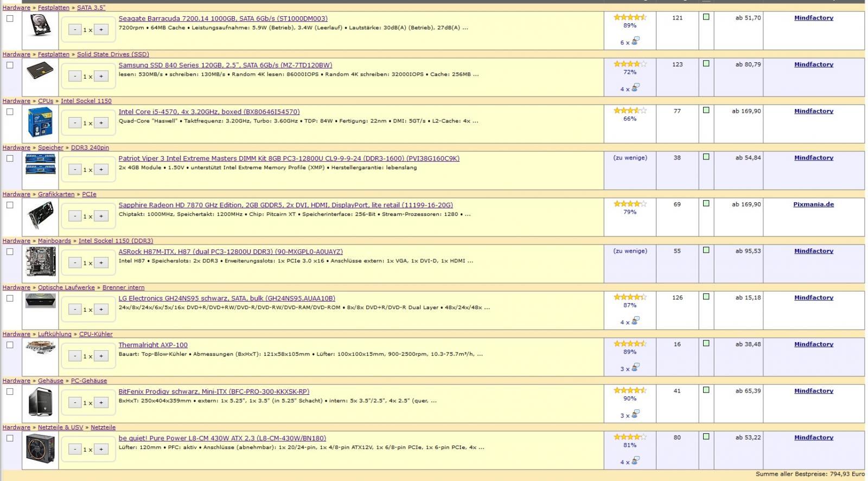
Task: Open Sapphire Radeon HD 7870 product link
Action: coord(286,205)
